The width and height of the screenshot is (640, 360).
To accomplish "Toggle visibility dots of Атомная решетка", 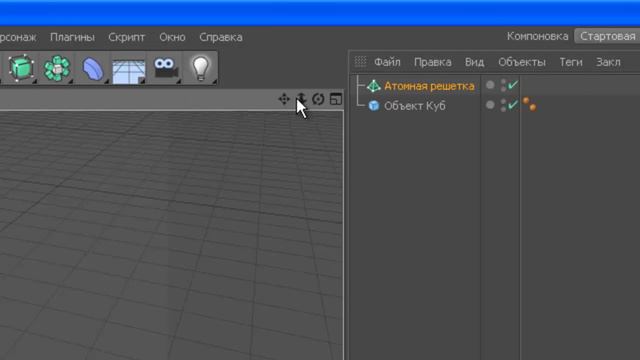I will click(503, 85).
